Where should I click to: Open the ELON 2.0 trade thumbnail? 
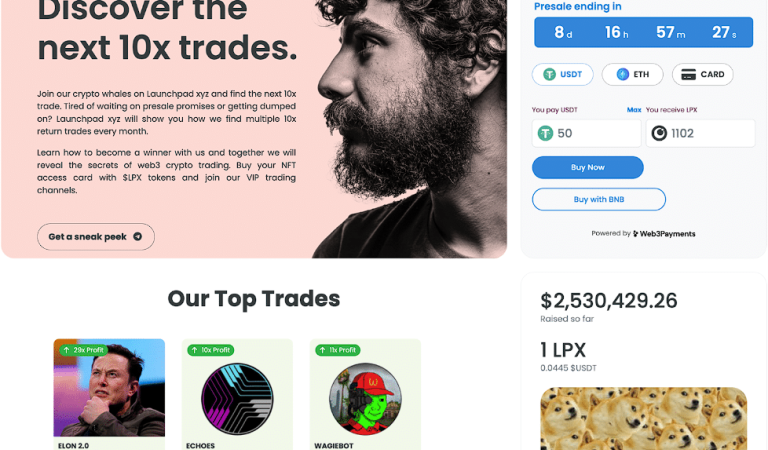pyautogui.click(x=109, y=388)
